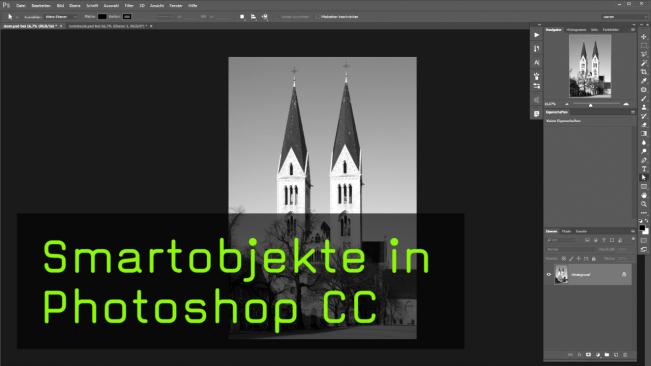
Task: Toggle layer filtering switch in Ebenen panel
Action: (634, 239)
